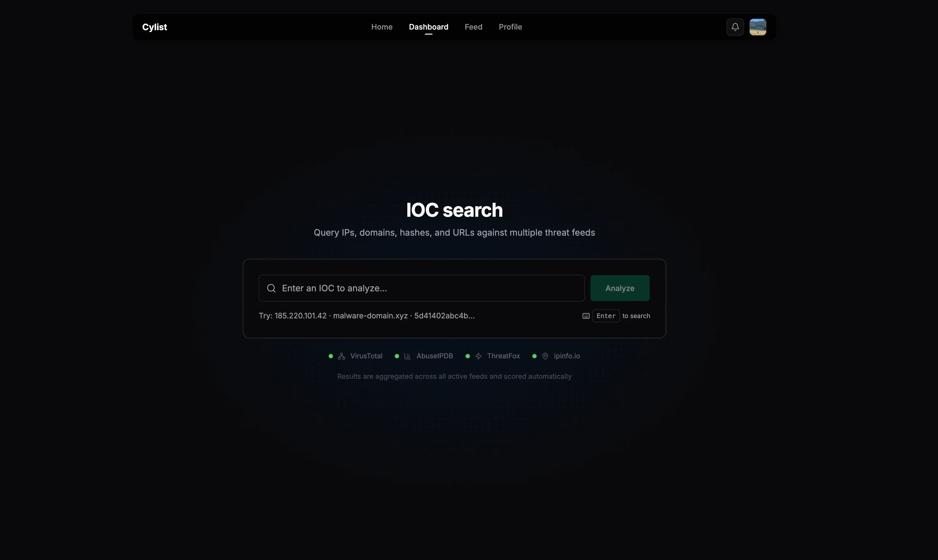Click the green status dot for VirusTotal

click(x=331, y=356)
